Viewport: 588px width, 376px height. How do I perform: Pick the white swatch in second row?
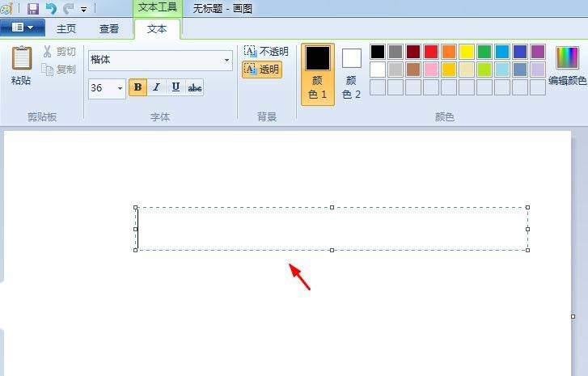378,70
